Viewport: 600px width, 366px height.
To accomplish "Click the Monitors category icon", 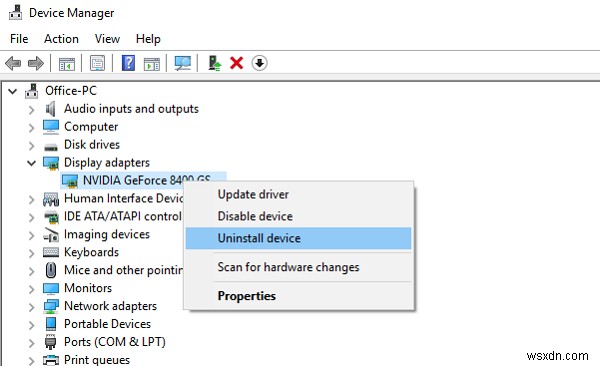I will pyautogui.click(x=51, y=288).
